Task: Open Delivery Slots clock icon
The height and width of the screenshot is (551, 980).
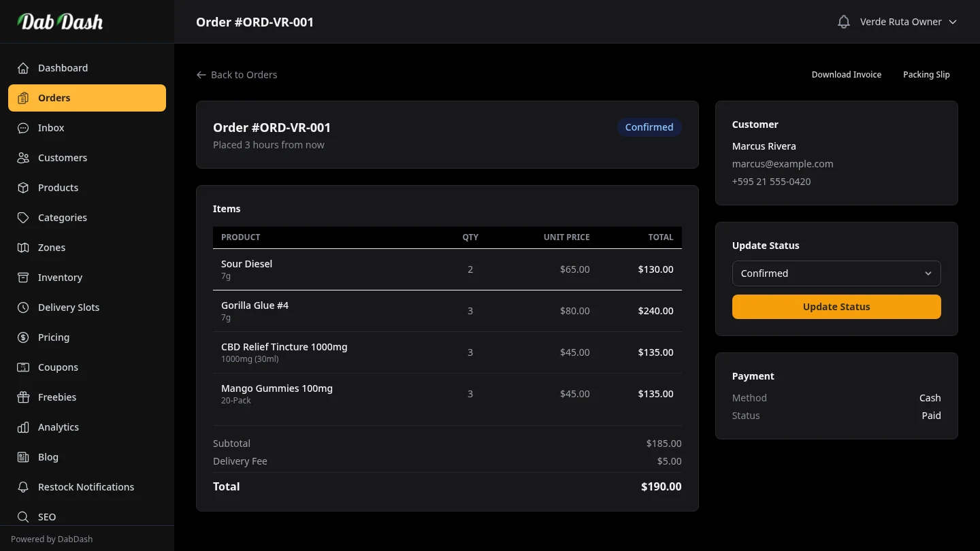Action: point(23,307)
